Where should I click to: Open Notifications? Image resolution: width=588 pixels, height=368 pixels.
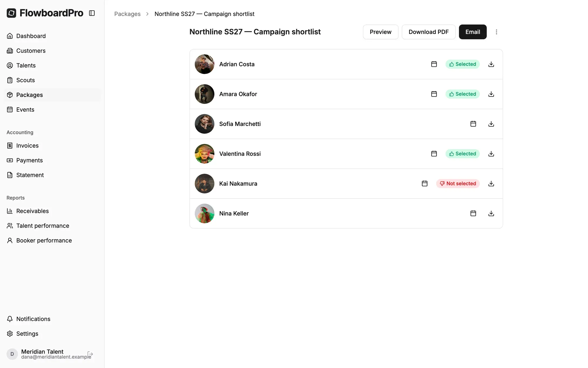pos(52,319)
